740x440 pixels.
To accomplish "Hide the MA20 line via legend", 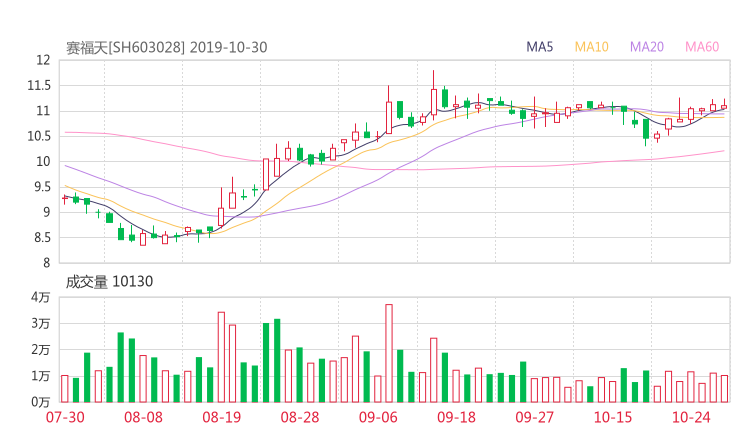I will (x=647, y=47).
